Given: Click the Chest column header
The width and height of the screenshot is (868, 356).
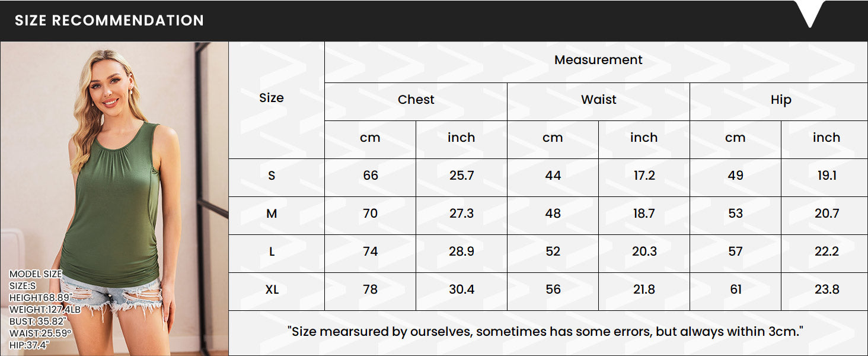Looking at the screenshot, I should pyautogui.click(x=416, y=100).
